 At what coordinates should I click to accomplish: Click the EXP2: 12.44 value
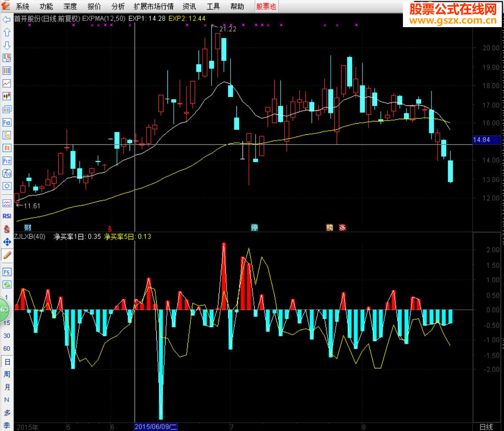pyautogui.click(x=187, y=19)
